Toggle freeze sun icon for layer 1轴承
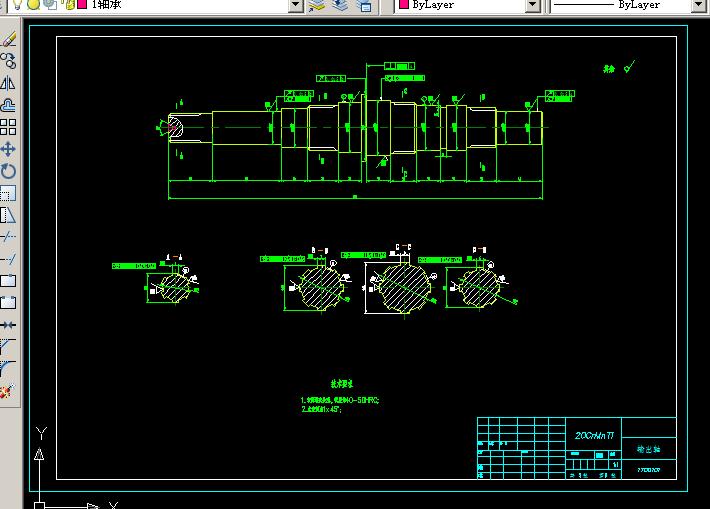This screenshot has height=509, width=710. click(x=33, y=5)
